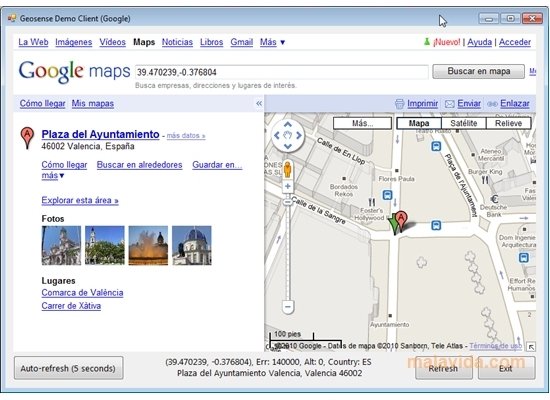Click the pan left arrow on map control
This screenshot has width=550, height=400.
click(x=276, y=135)
